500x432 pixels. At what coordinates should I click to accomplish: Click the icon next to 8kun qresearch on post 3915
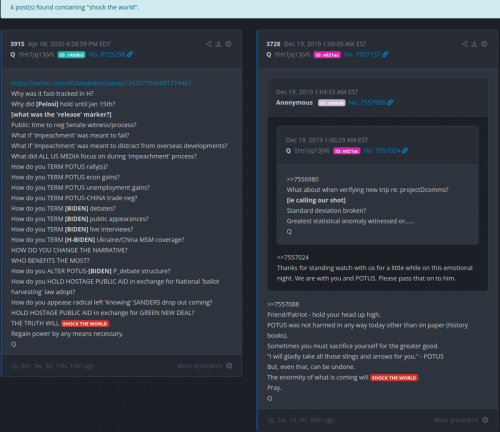[229, 366]
